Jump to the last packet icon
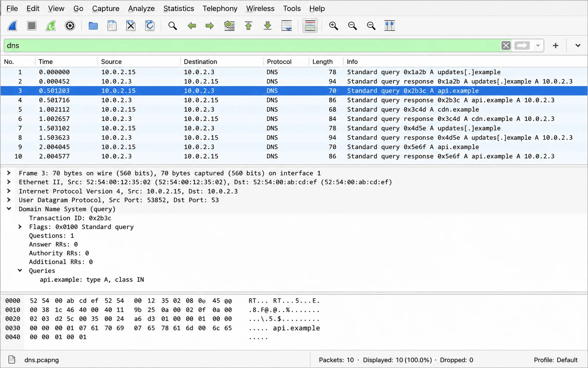The height and width of the screenshot is (368, 588). coord(267,26)
